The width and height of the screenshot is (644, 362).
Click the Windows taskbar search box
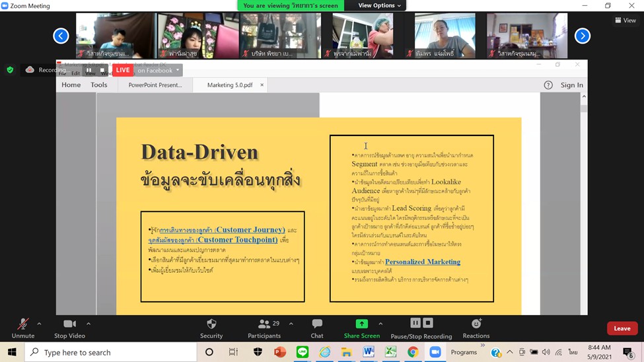click(x=112, y=353)
